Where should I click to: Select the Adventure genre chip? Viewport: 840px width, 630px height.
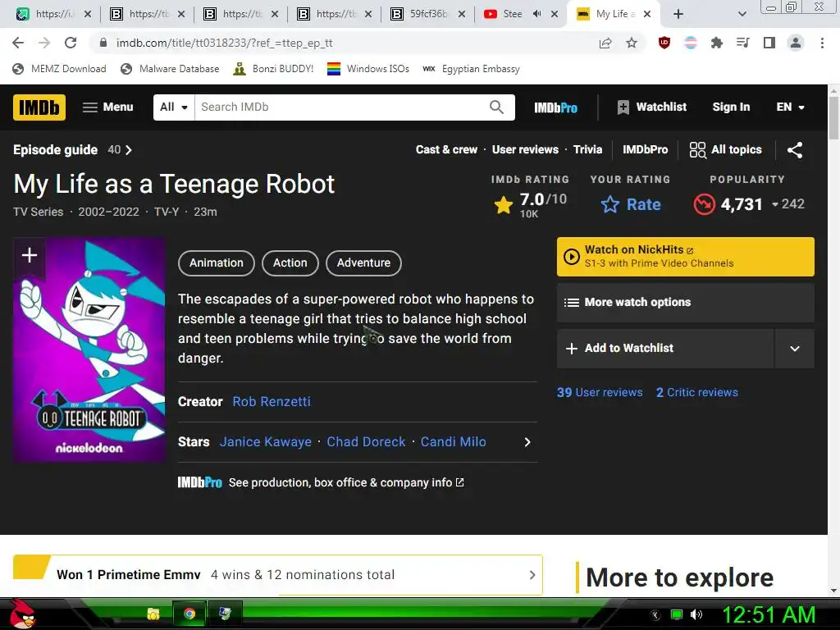(363, 263)
